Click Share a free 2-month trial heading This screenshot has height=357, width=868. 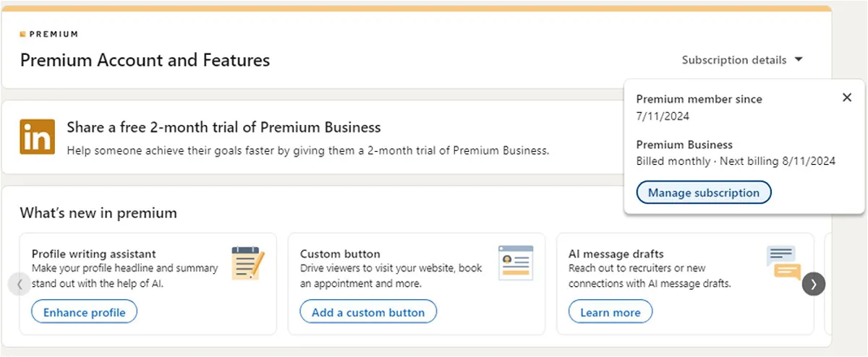224,128
